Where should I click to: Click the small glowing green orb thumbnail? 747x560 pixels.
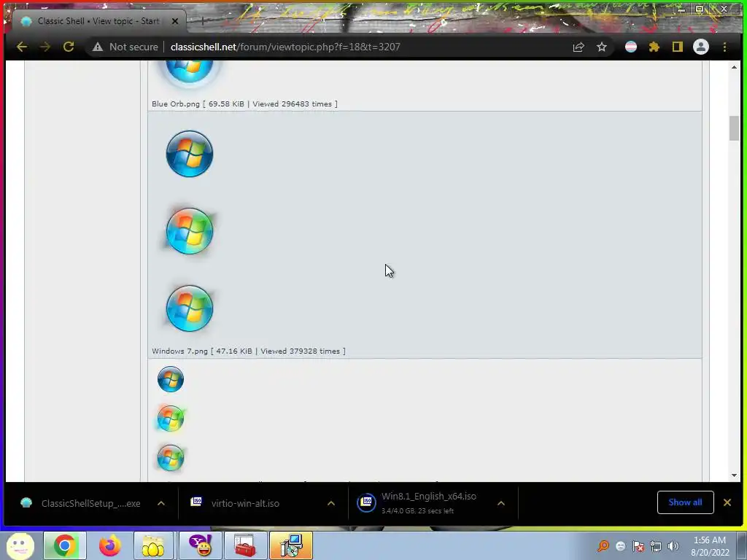(x=171, y=418)
